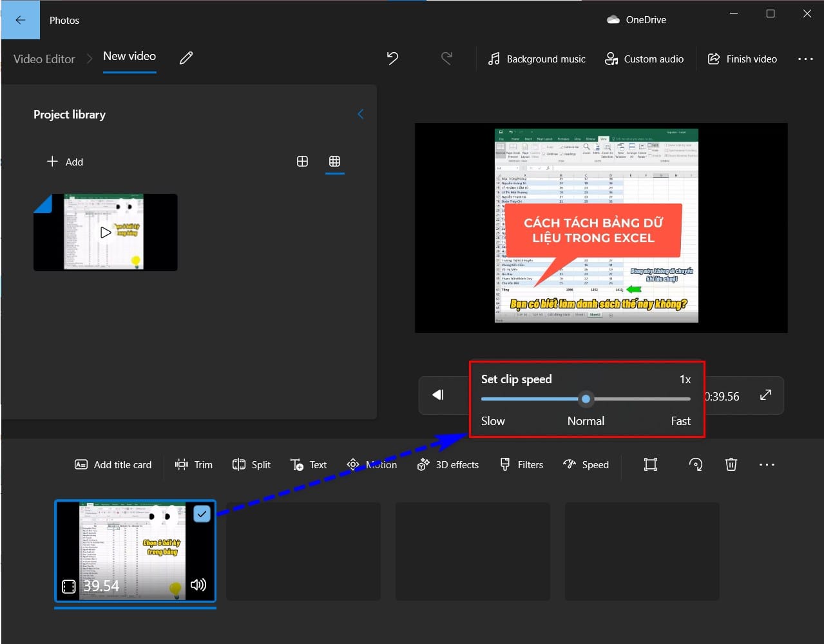This screenshot has height=644, width=824.
Task: Collapse the Project library panel
Action: tap(360, 114)
